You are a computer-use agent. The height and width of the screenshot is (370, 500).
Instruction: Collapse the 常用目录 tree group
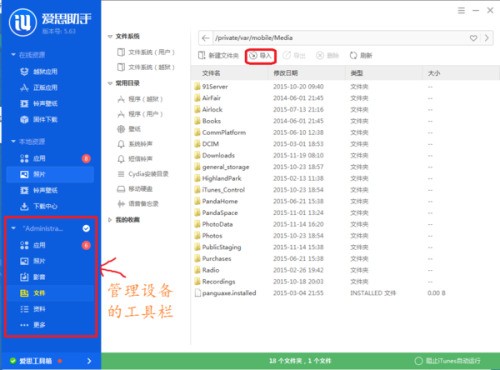pyautogui.click(x=110, y=83)
